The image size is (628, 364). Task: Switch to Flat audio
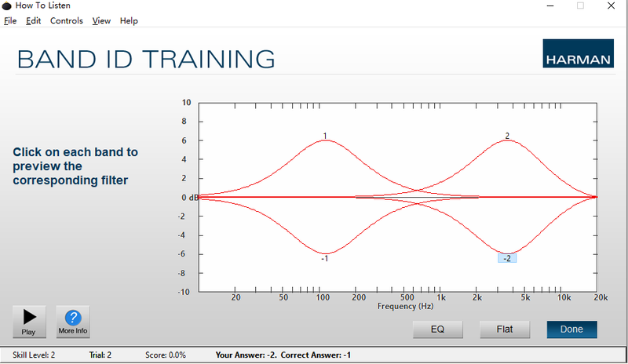(505, 329)
